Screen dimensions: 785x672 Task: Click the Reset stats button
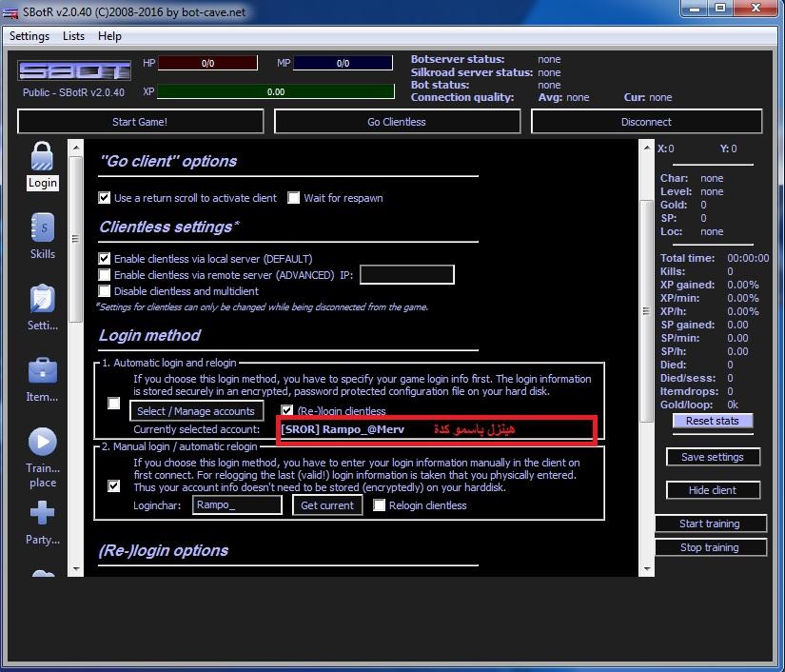click(x=713, y=421)
